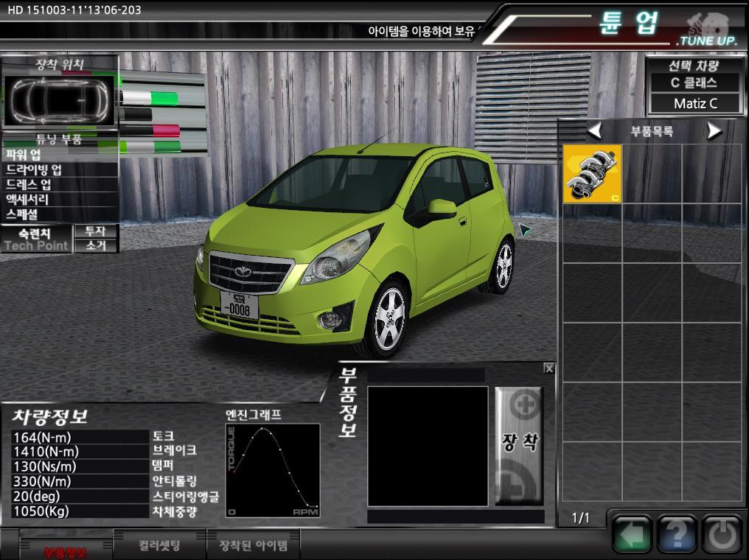Click the 엔진그래프 torque graph

pyautogui.click(x=273, y=470)
